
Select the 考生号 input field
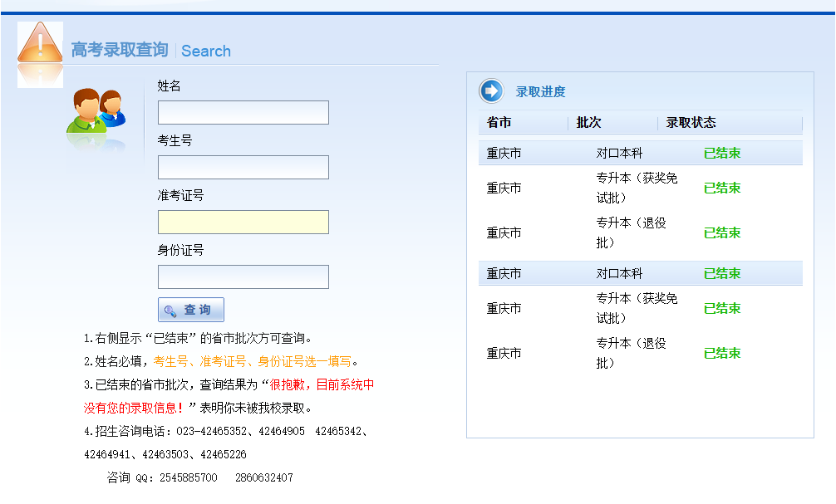(242, 167)
